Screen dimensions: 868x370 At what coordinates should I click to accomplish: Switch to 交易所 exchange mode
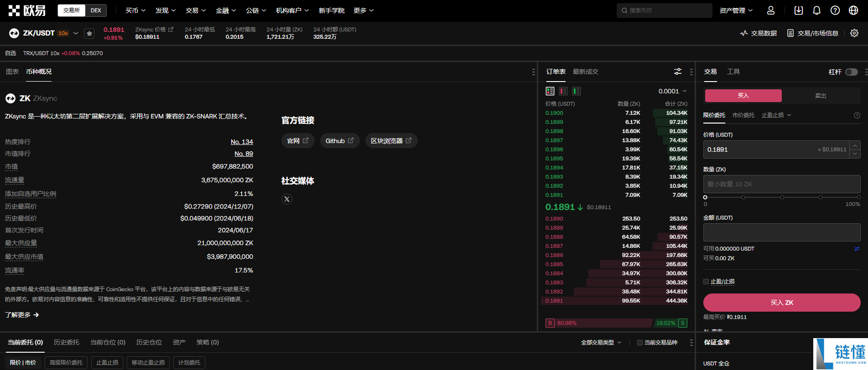(x=72, y=10)
